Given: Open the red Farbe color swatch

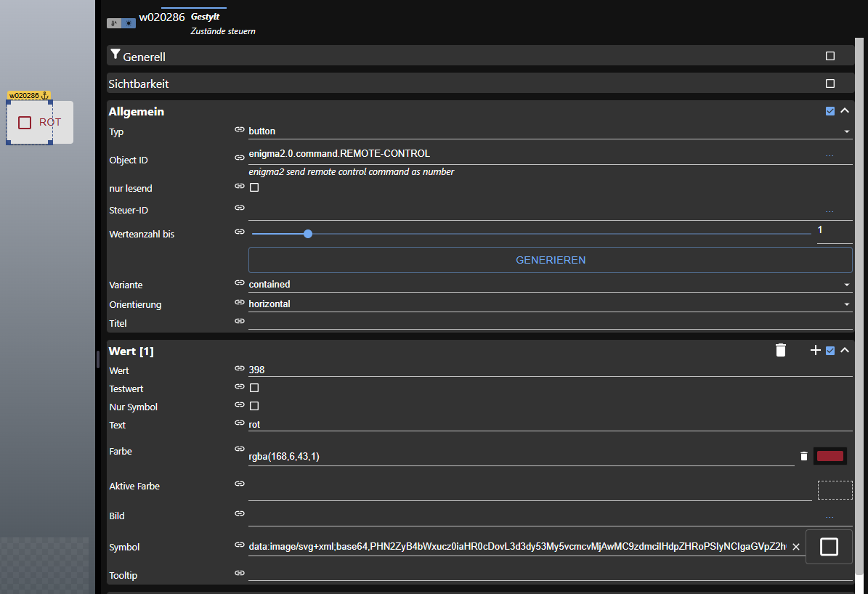Looking at the screenshot, I should [x=830, y=456].
